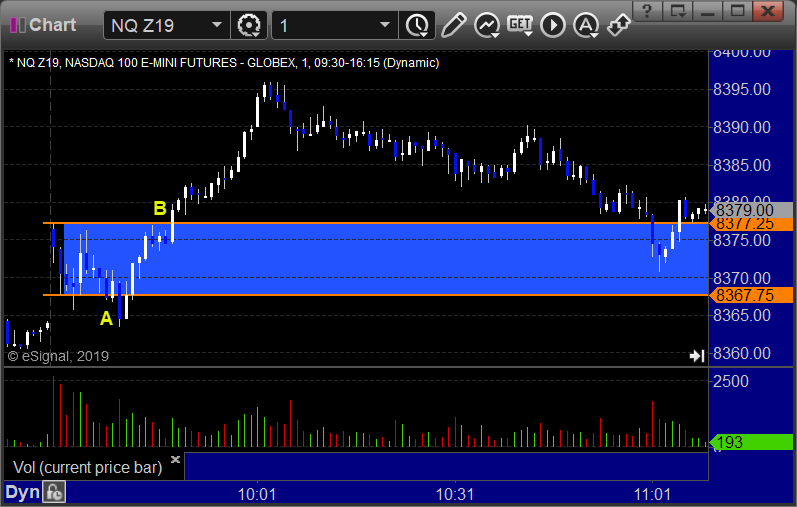Open the window options dropdown button

tap(678, 11)
